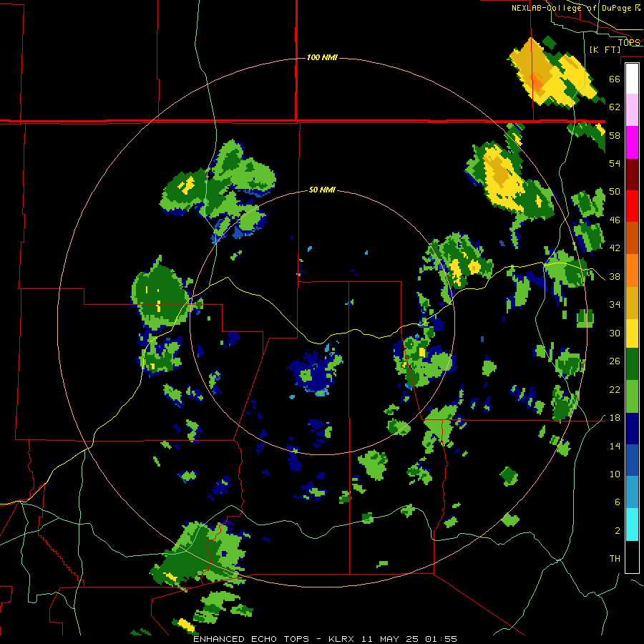Click the legend value '58'
644x644 pixels.
[615, 135]
